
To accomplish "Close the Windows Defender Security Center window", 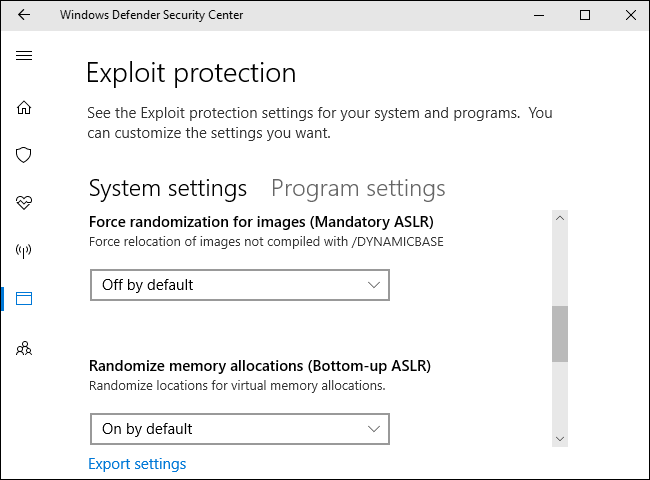I will click(629, 15).
